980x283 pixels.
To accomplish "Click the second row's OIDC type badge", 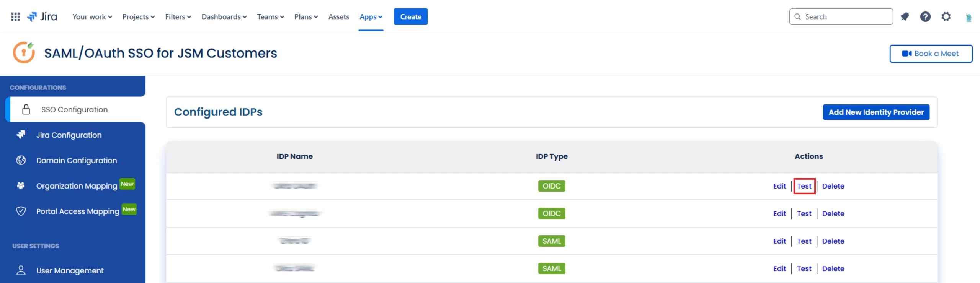I will coord(552,213).
